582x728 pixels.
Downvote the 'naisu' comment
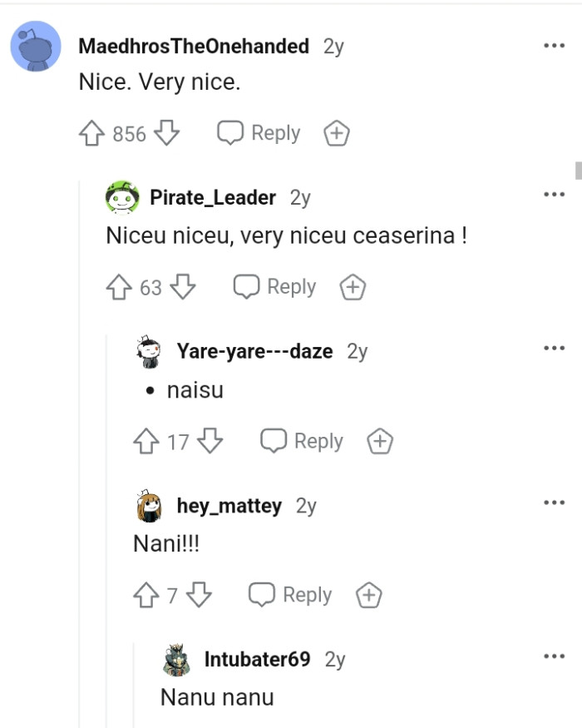pos(208,441)
